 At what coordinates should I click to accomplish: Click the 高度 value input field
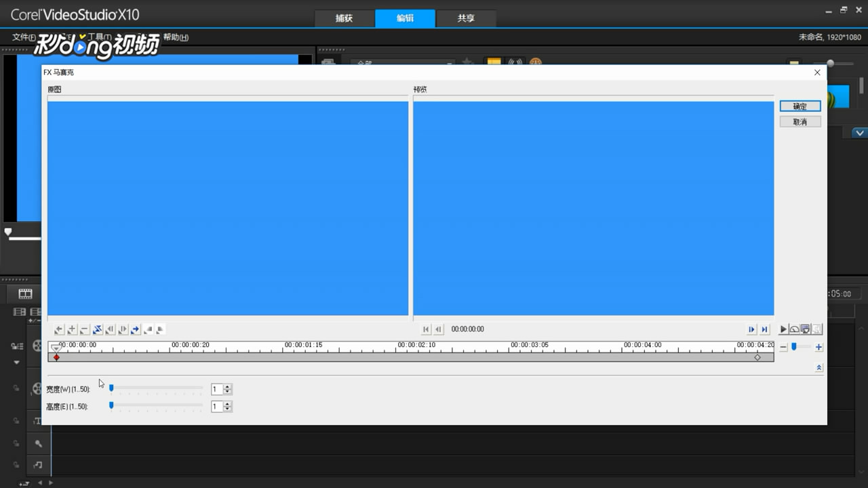[216, 407]
